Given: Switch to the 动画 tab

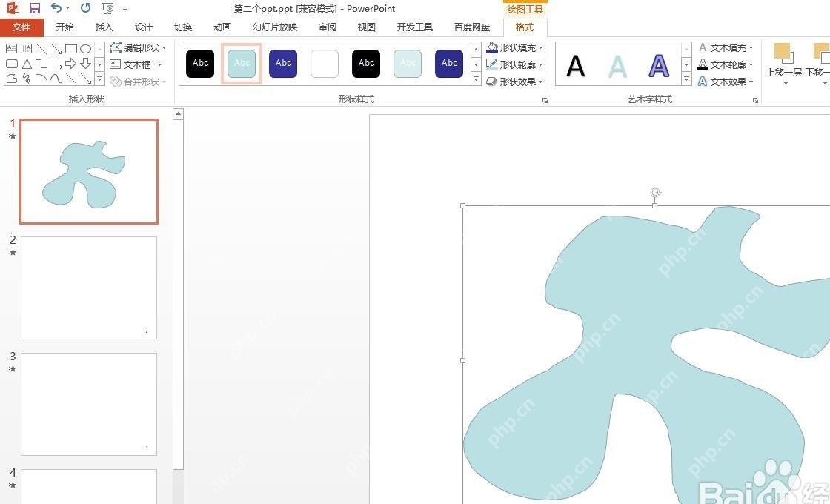Looking at the screenshot, I should point(222,27).
